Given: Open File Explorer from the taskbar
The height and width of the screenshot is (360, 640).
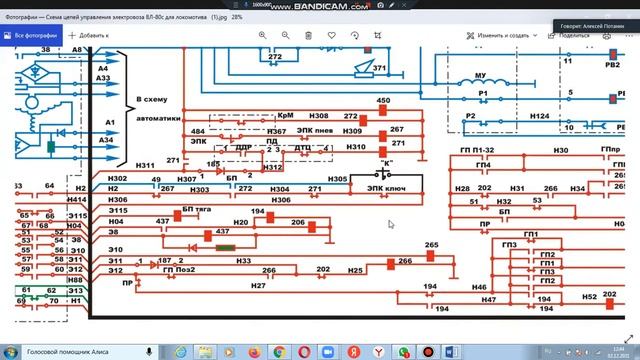Looking at the screenshot, I should [205, 352].
